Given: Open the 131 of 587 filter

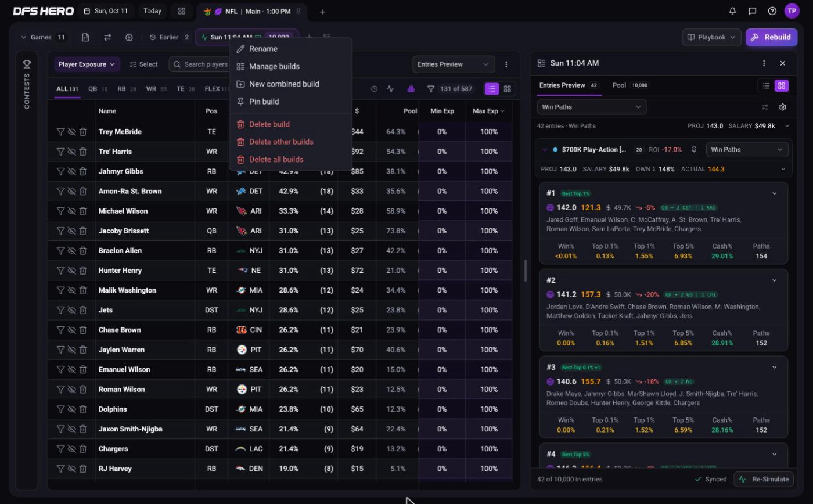Looking at the screenshot, I should click(451, 89).
